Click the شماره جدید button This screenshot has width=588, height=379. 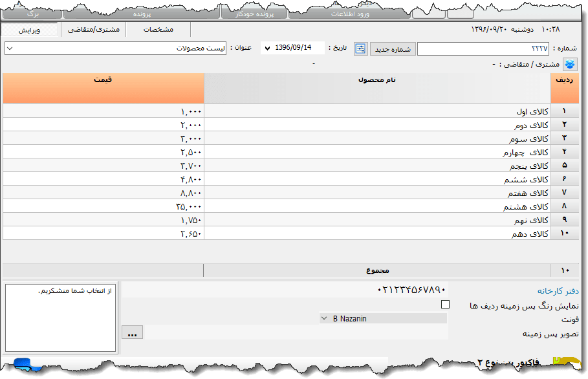393,49
